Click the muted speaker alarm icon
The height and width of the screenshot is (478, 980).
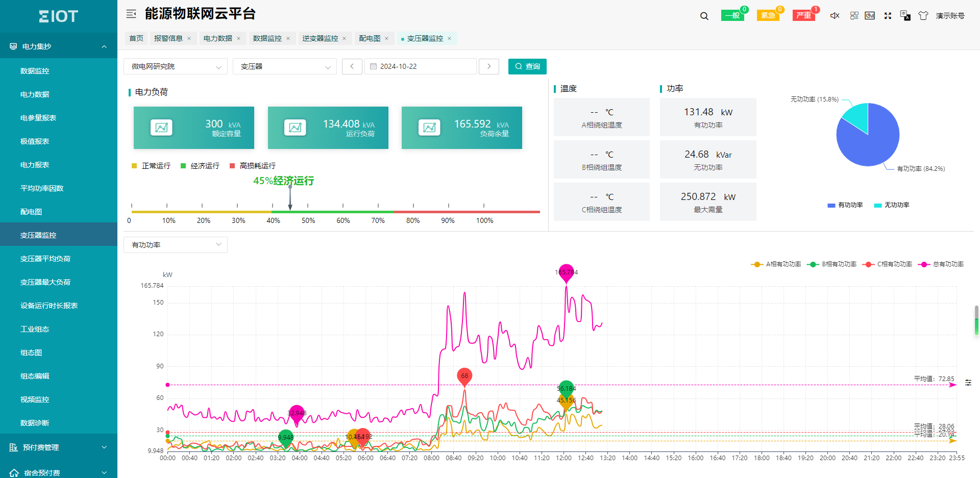[x=835, y=16]
